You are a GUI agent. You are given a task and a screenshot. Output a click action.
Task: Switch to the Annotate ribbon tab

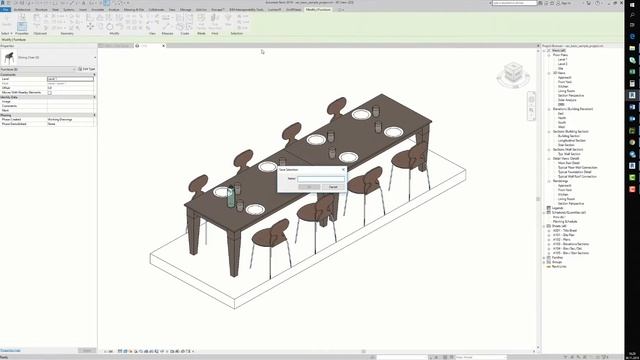point(98,9)
